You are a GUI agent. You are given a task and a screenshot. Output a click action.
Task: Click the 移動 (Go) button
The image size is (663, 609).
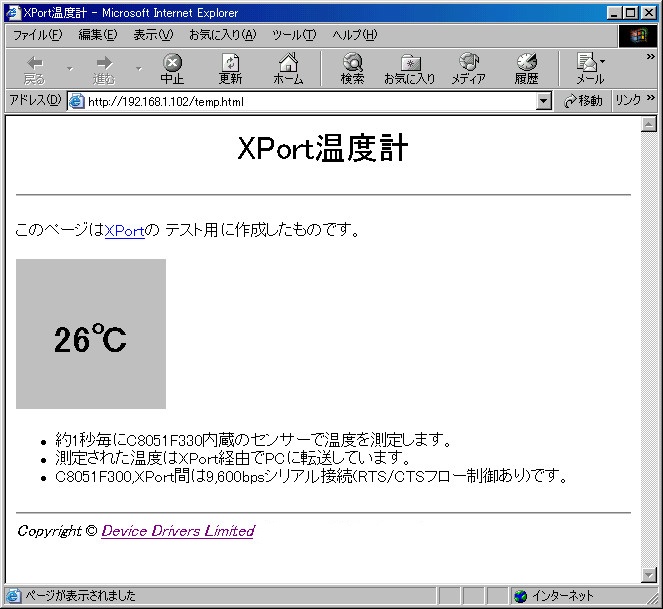(583, 101)
